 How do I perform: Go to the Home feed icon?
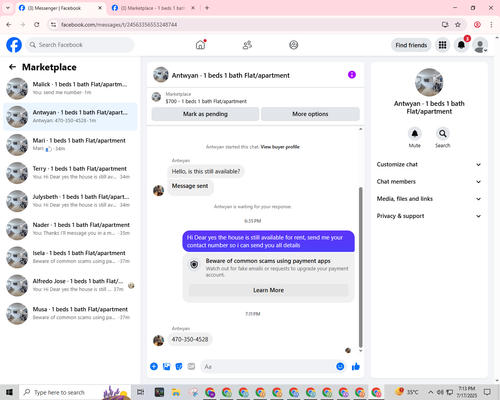(200, 45)
